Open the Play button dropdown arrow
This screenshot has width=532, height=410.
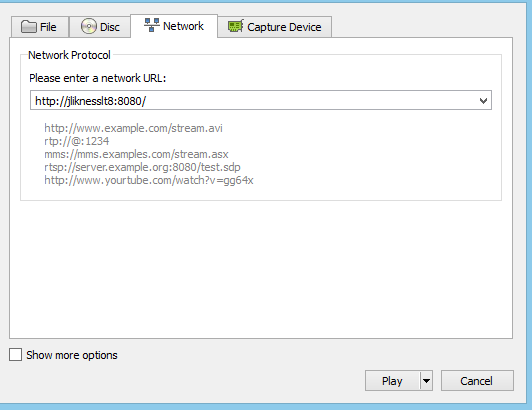point(426,381)
